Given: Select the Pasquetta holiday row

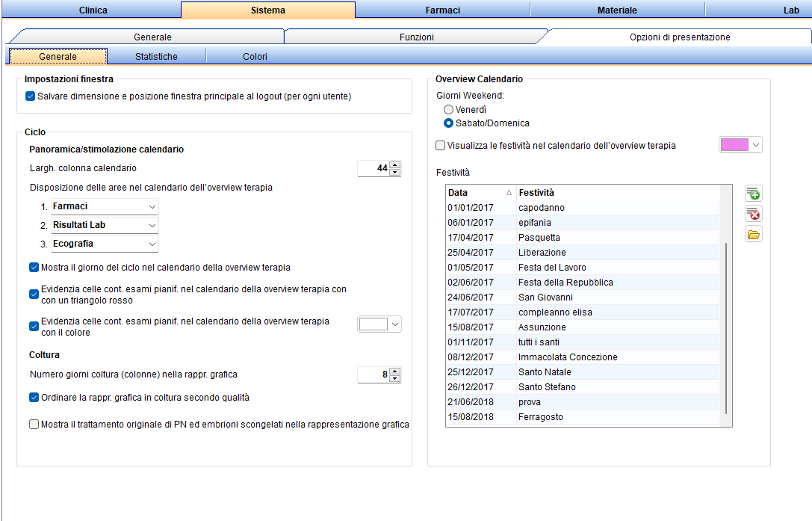Looking at the screenshot, I should (583, 238).
